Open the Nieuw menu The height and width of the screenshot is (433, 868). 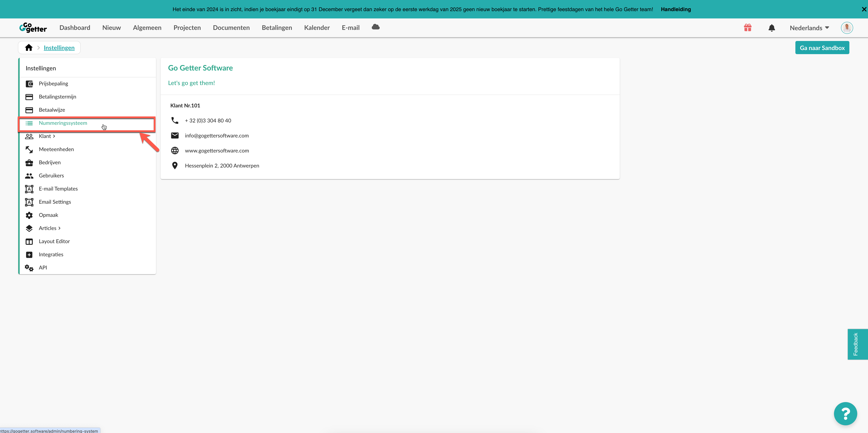[112, 28]
